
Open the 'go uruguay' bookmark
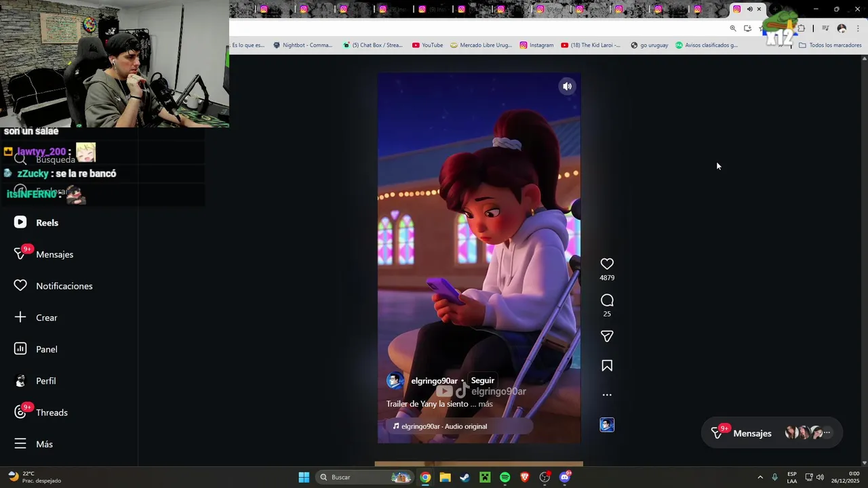pos(650,45)
